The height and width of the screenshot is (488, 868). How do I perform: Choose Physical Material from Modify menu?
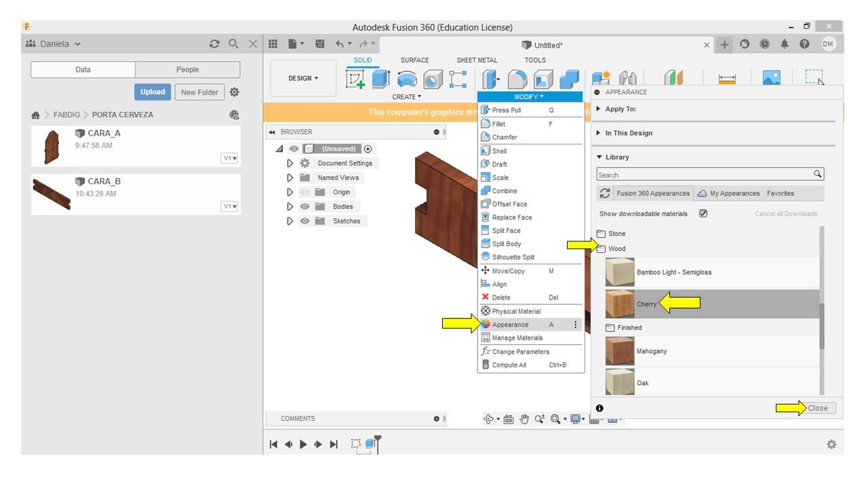[530, 311]
